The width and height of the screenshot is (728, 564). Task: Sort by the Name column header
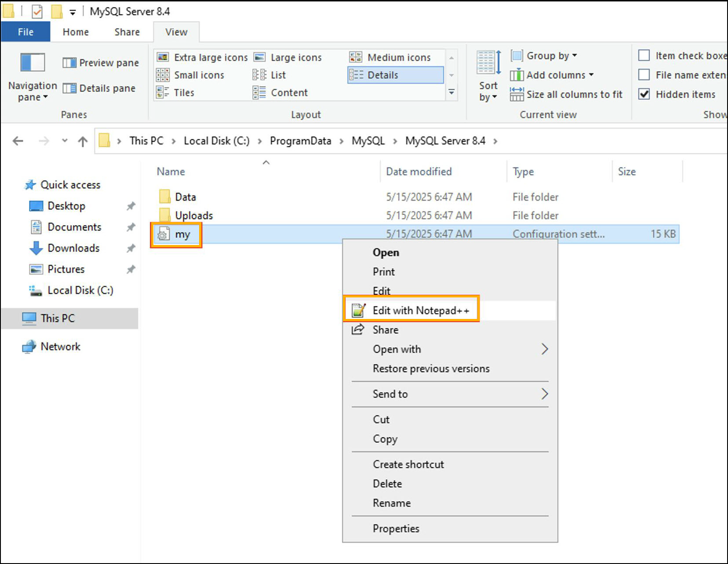171,172
